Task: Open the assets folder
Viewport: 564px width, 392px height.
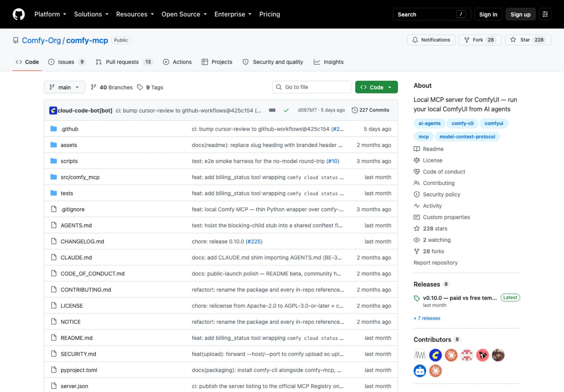Action: [69, 145]
